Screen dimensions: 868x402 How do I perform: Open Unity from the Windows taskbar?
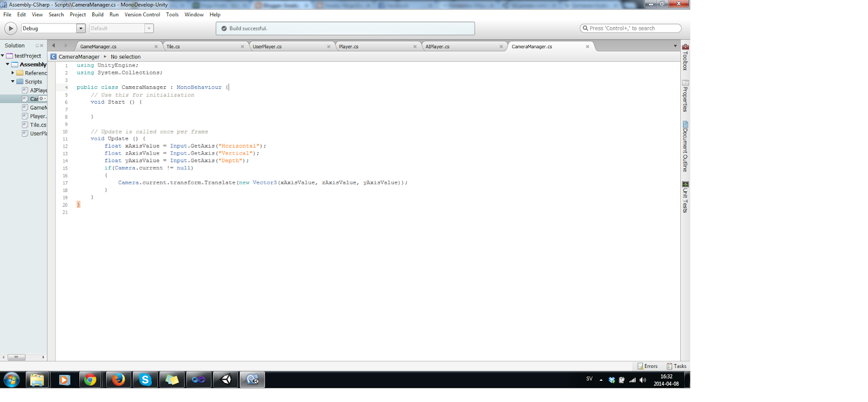tap(226, 380)
